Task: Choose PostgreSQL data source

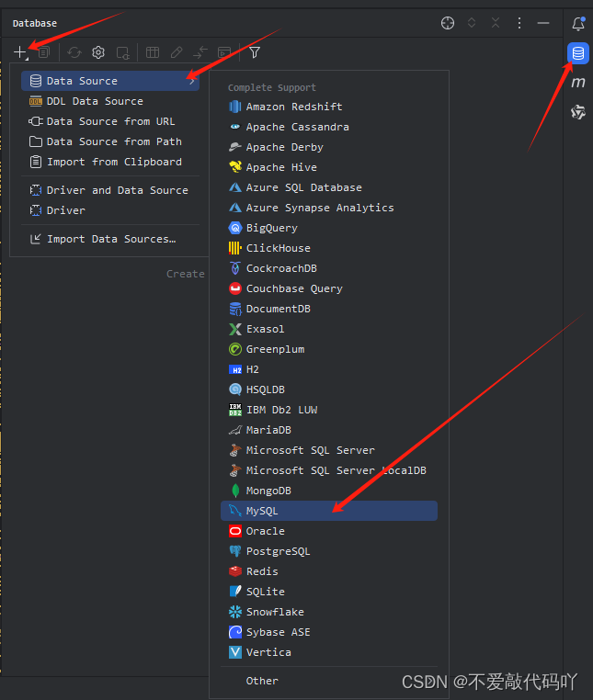Action: (329, 551)
